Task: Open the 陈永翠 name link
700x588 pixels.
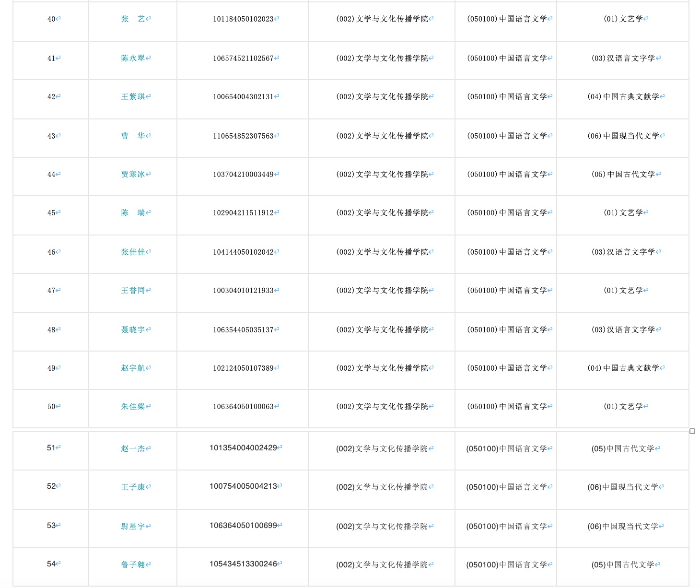Action: pos(133,58)
